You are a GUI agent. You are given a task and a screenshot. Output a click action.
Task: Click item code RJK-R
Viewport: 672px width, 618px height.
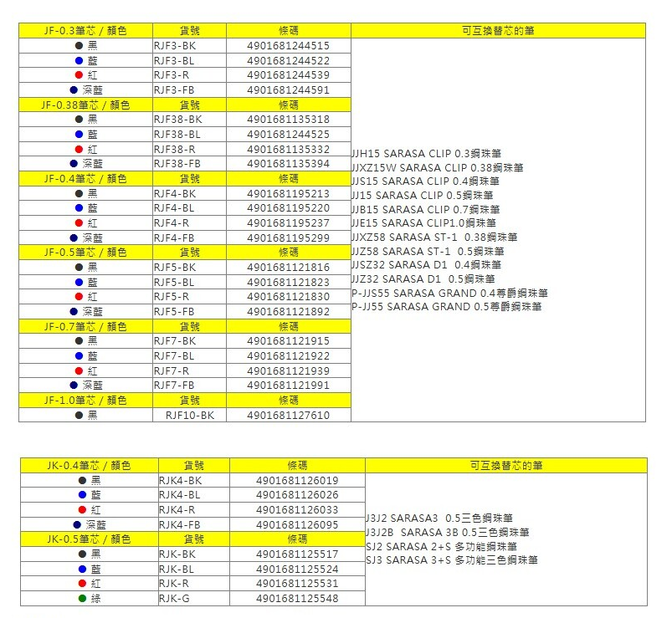click(174, 584)
